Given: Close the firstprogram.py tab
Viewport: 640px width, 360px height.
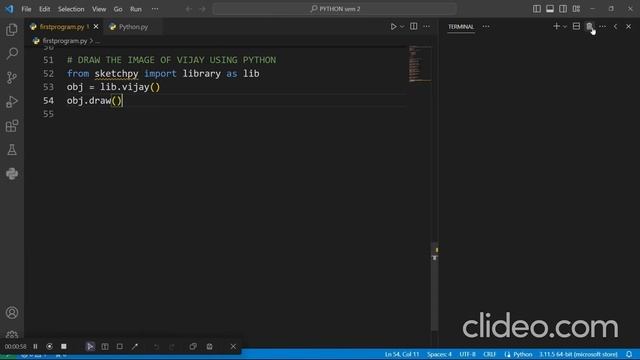Looking at the screenshot, I should point(96,27).
